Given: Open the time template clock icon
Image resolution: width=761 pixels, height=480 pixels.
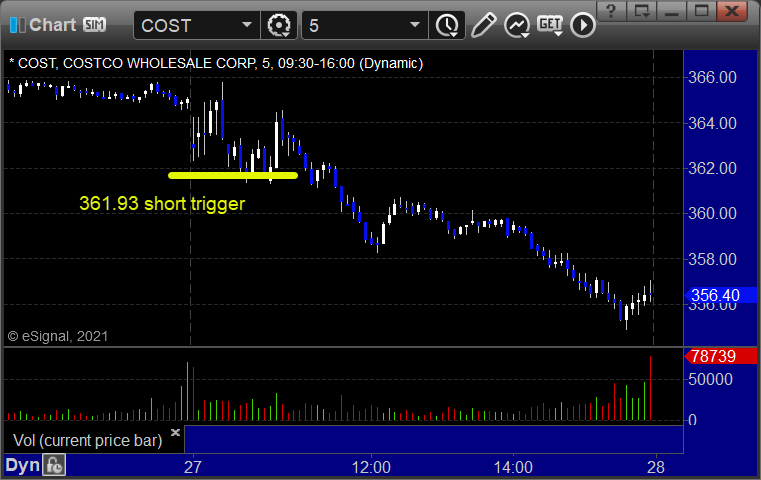Looking at the screenshot, I should [447, 25].
